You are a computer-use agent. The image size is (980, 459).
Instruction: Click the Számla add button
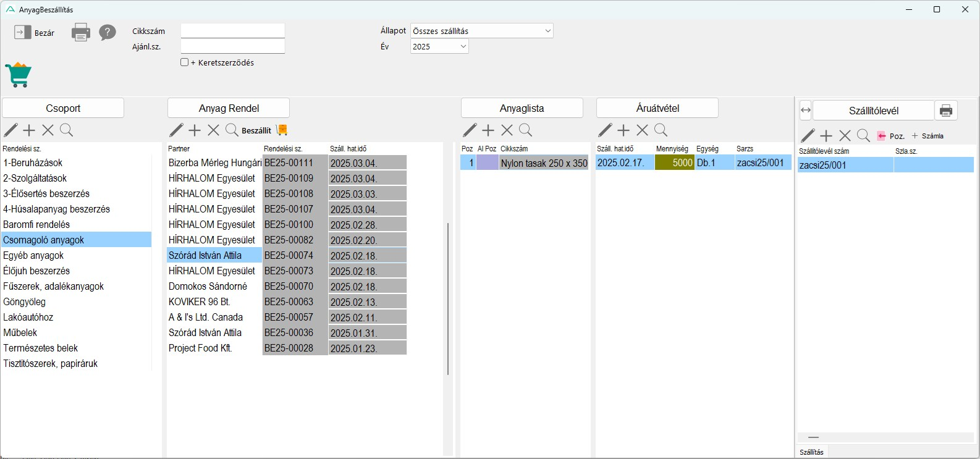927,136
